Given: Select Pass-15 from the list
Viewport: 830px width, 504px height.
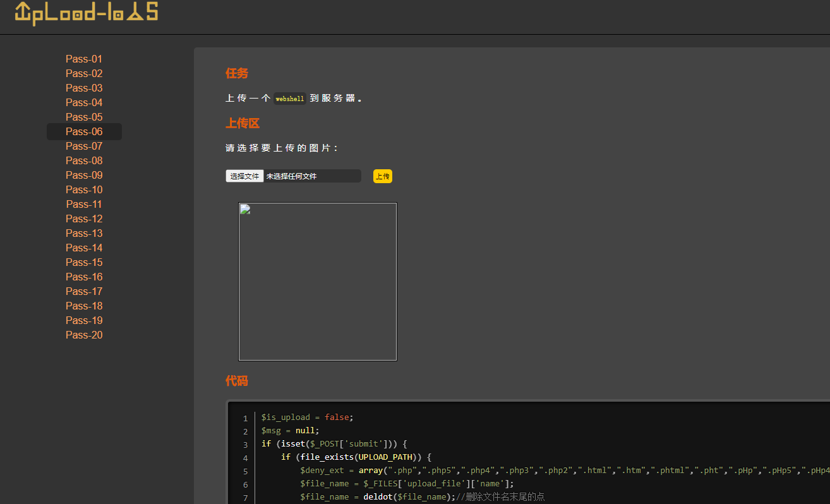Looking at the screenshot, I should click(x=84, y=262).
